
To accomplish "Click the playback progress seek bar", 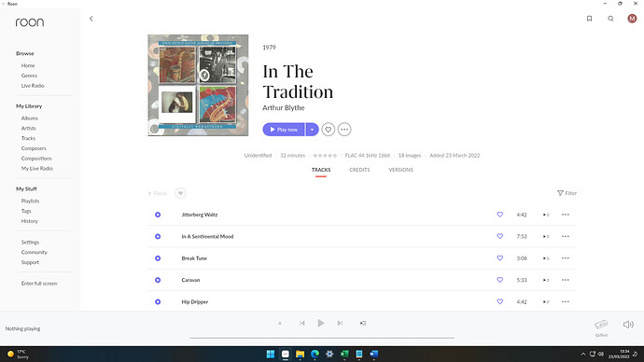I will point(322,338).
